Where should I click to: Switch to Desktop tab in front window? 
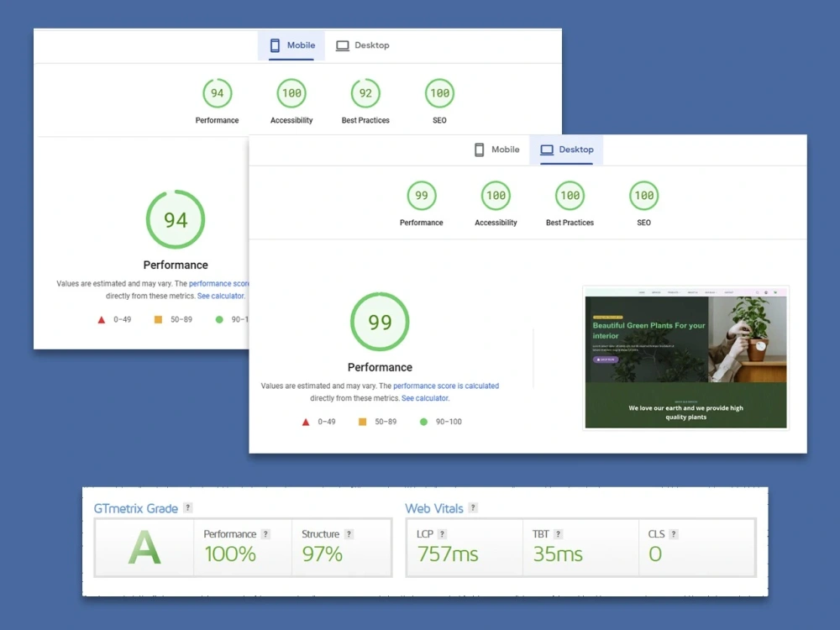566,150
